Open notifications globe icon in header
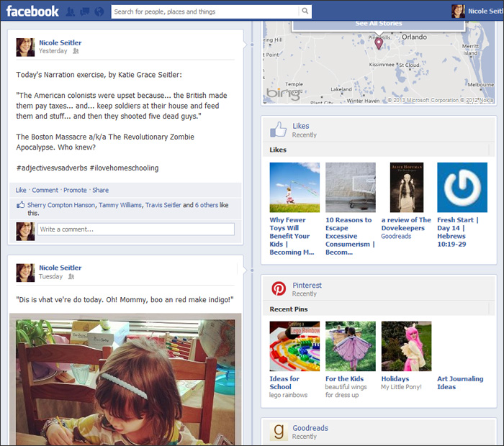This screenshot has width=504, height=446. tap(99, 12)
